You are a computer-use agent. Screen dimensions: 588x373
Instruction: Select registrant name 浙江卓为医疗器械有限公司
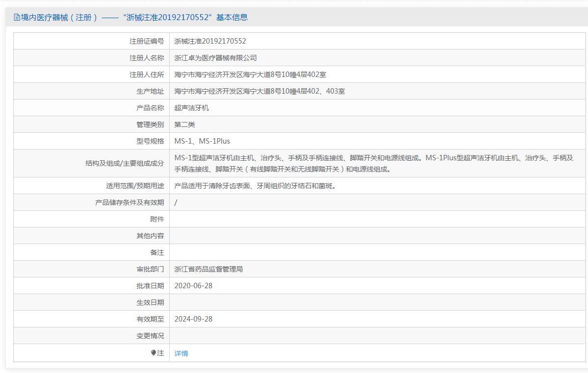(215, 58)
